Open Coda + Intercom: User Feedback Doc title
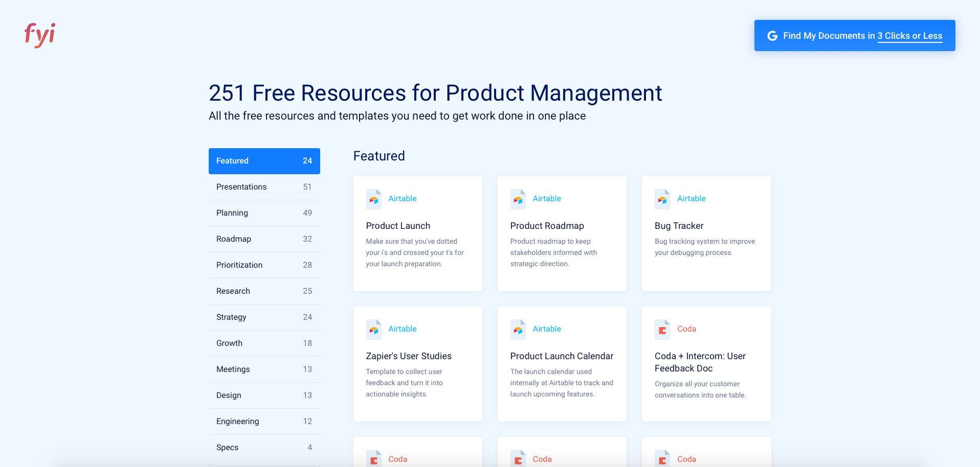This screenshot has height=467, width=980. [700, 362]
